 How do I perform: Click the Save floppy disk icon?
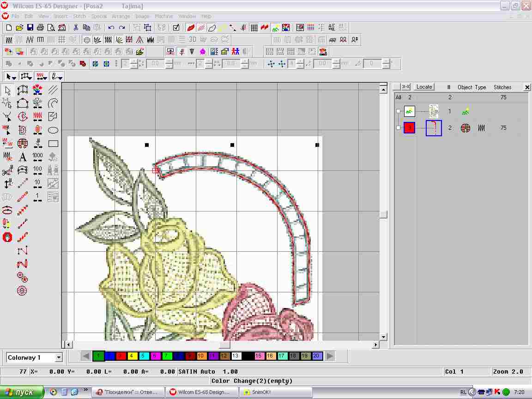pyautogui.click(x=30, y=28)
